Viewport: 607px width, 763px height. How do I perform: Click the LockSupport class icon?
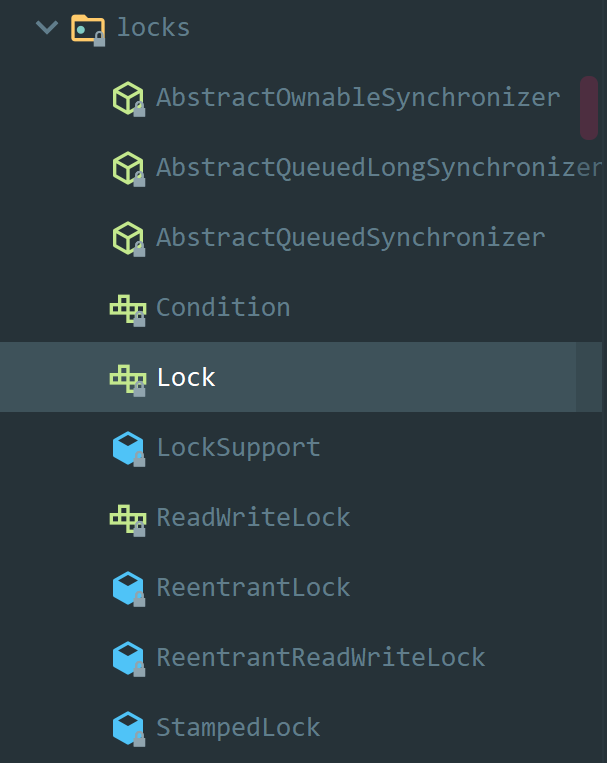pos(129,449)
